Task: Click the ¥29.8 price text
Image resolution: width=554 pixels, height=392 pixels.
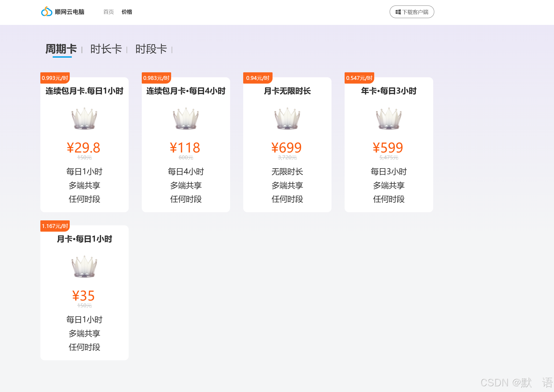Action: [84, 148]
